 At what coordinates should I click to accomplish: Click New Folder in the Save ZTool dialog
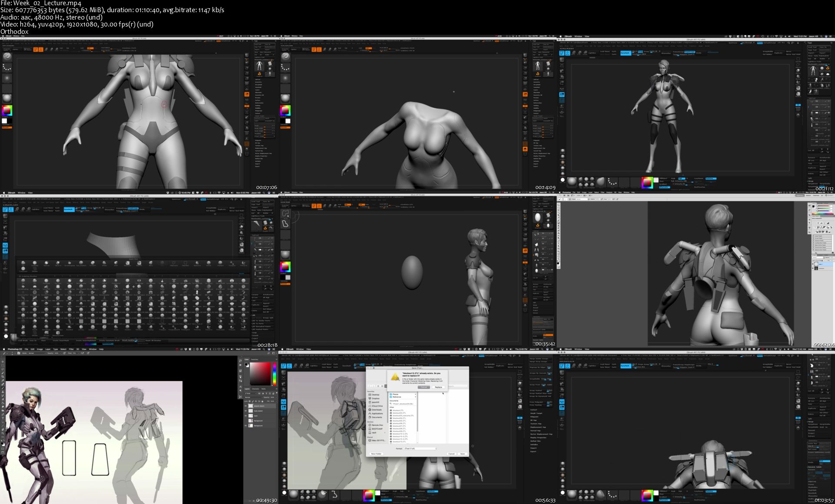[x=376, y=454]
